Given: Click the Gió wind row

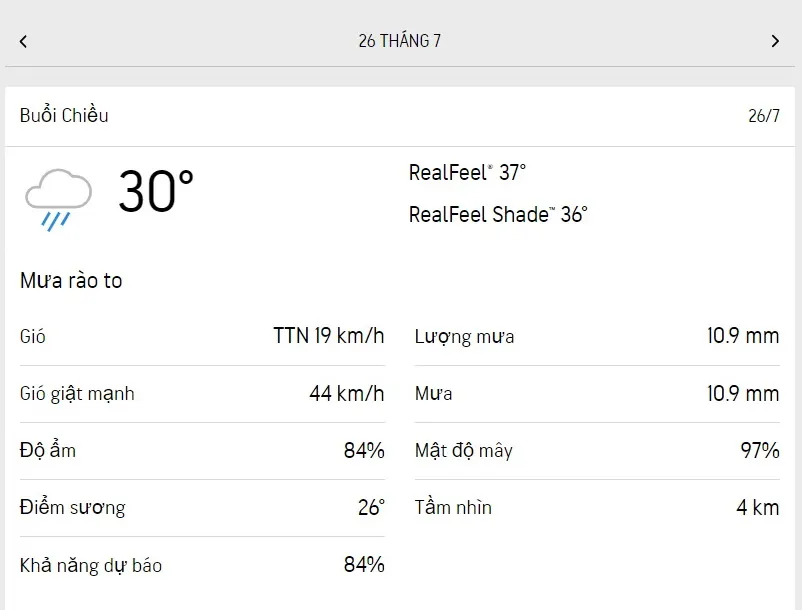Looking at the screenshot, I should (202, 336).
